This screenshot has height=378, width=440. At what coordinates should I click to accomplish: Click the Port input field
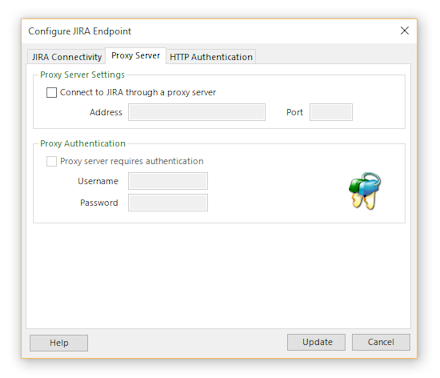point(331,112)
